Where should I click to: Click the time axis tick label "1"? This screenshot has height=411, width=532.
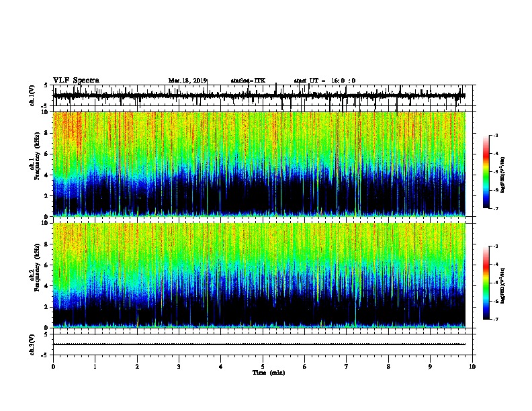(95, 367)
